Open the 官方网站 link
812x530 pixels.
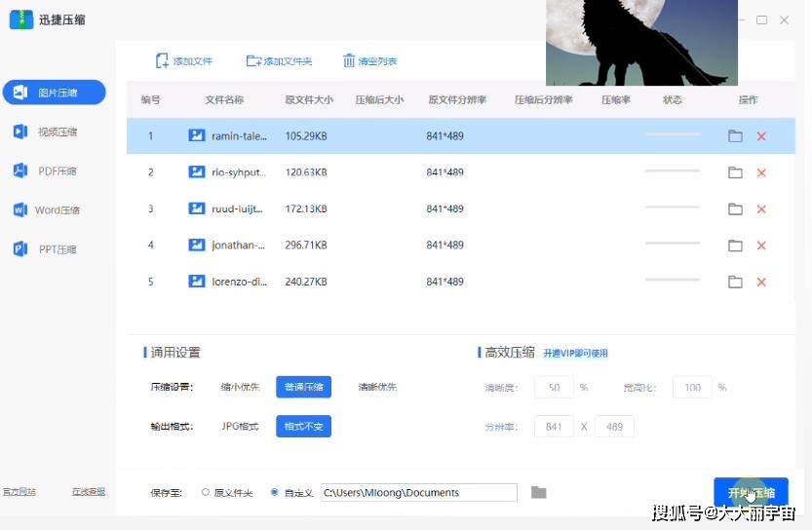click(19, 492)
